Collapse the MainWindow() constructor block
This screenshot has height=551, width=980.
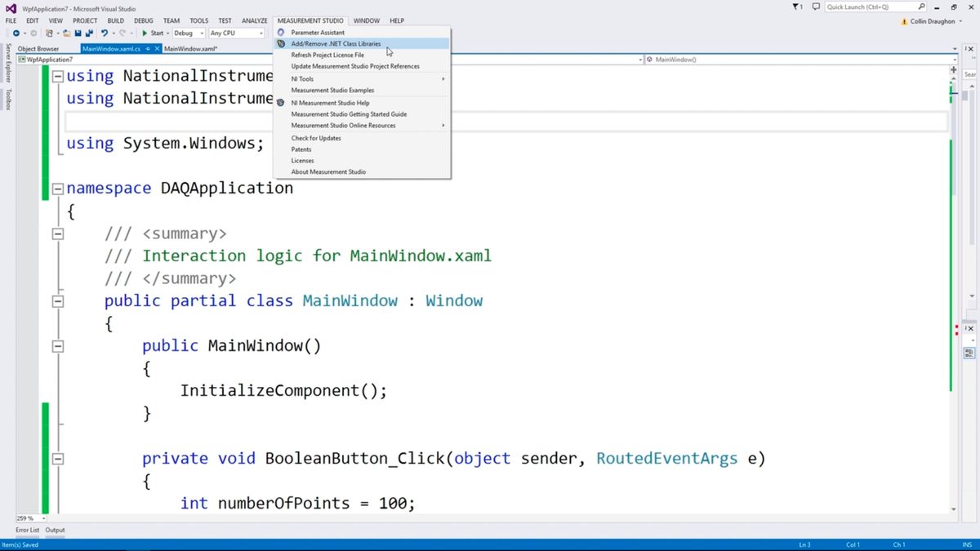pos(58,346)
